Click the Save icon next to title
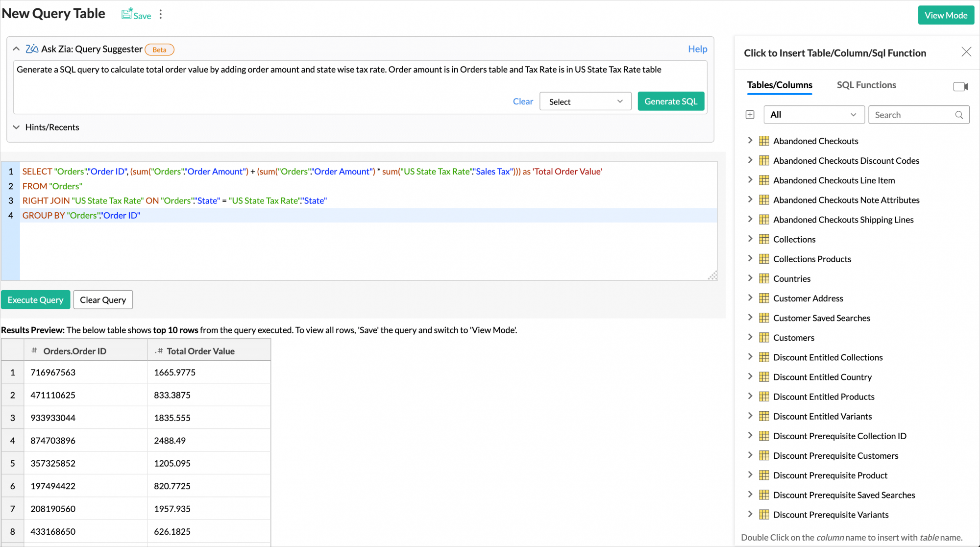 [x=127, y=14]
